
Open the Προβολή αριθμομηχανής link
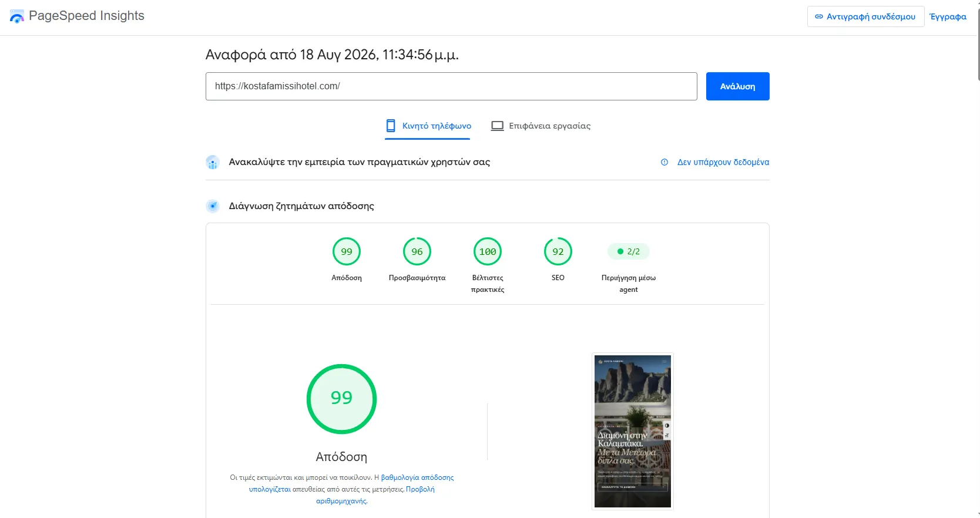375,495
